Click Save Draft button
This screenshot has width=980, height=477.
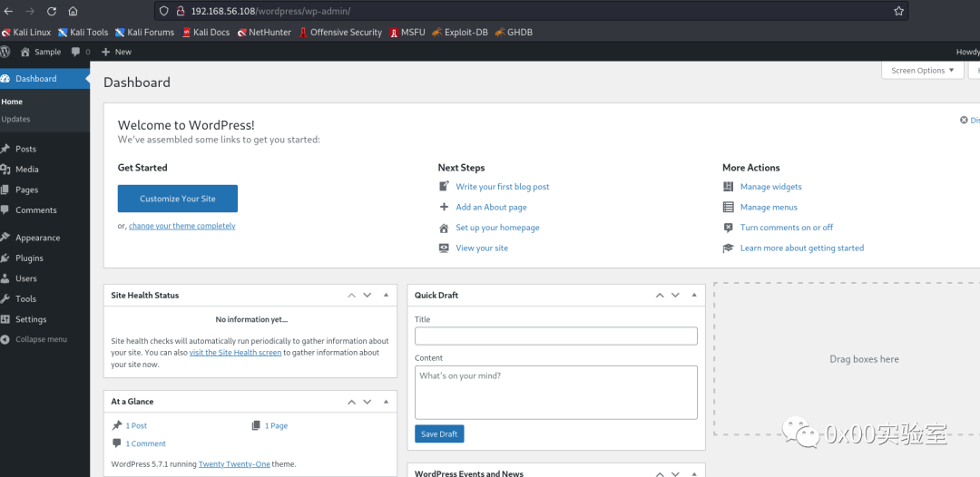[439, 433]
